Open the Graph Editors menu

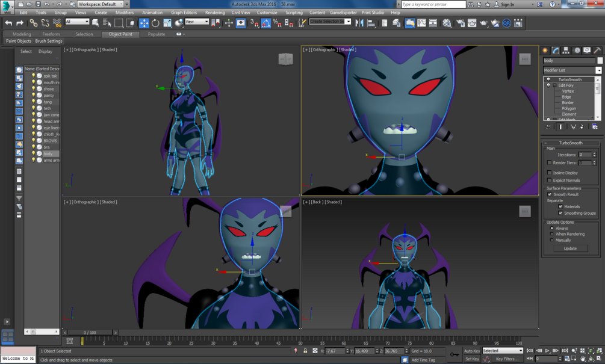[184, 13]
